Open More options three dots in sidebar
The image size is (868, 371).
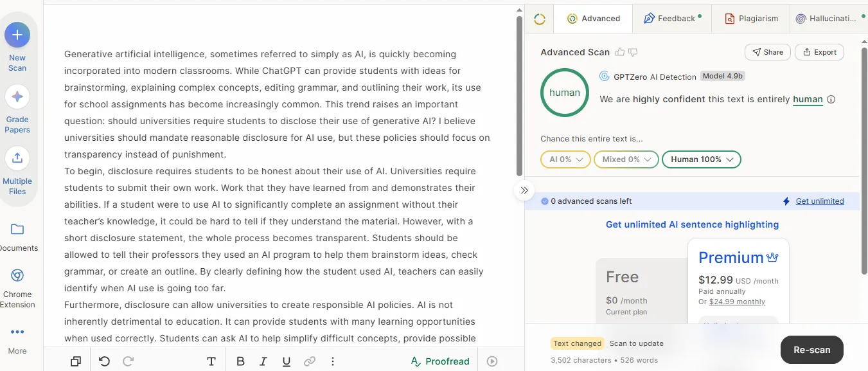(17, 332)
